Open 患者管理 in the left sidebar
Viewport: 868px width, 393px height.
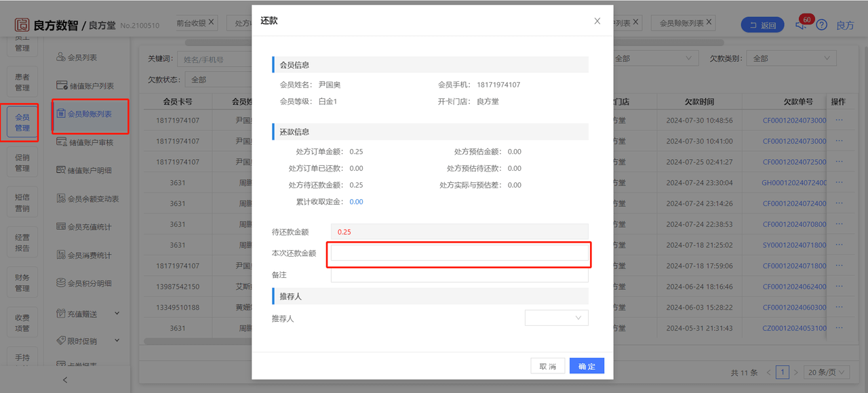22,83
